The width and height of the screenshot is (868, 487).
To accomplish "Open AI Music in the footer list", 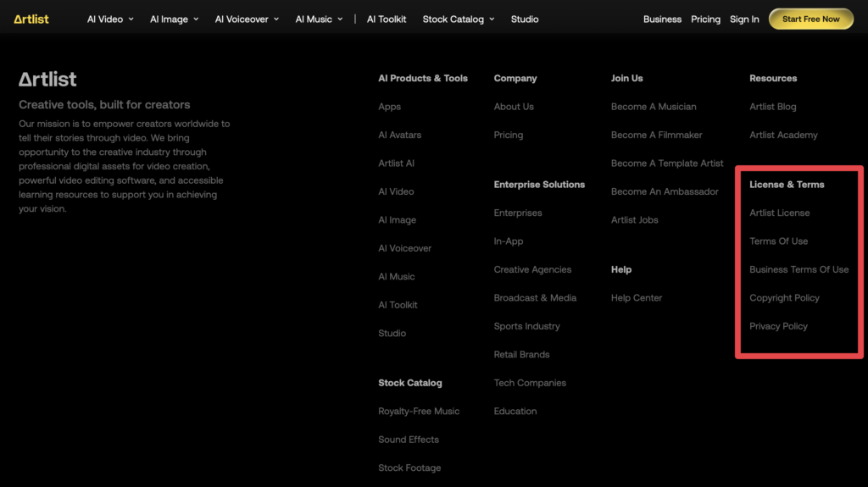I will point(397,276).
